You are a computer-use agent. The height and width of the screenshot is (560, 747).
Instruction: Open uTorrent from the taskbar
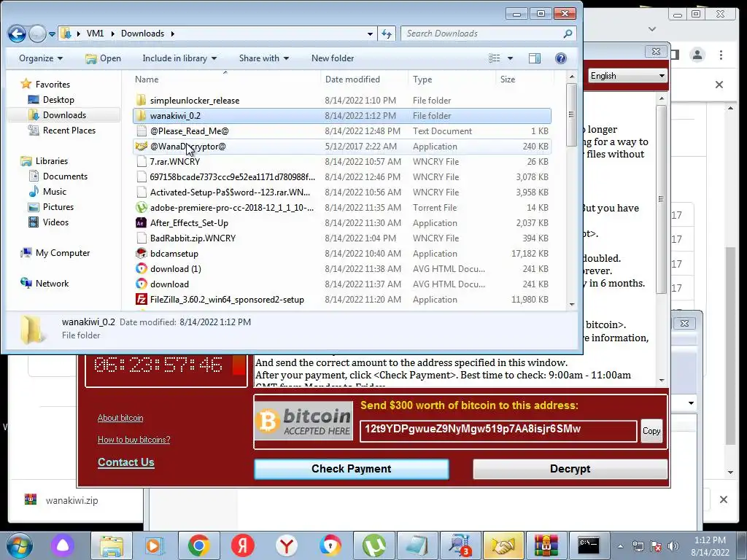(x=374, y=545)
